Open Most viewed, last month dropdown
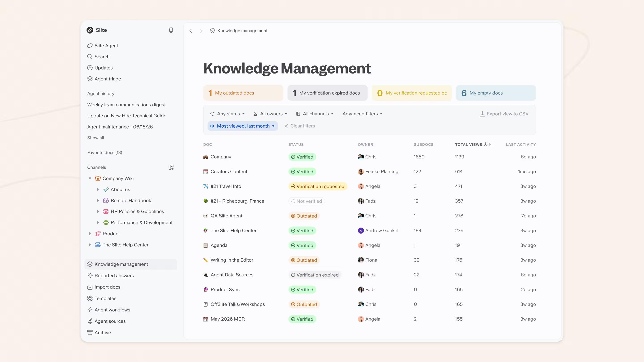 242,126
